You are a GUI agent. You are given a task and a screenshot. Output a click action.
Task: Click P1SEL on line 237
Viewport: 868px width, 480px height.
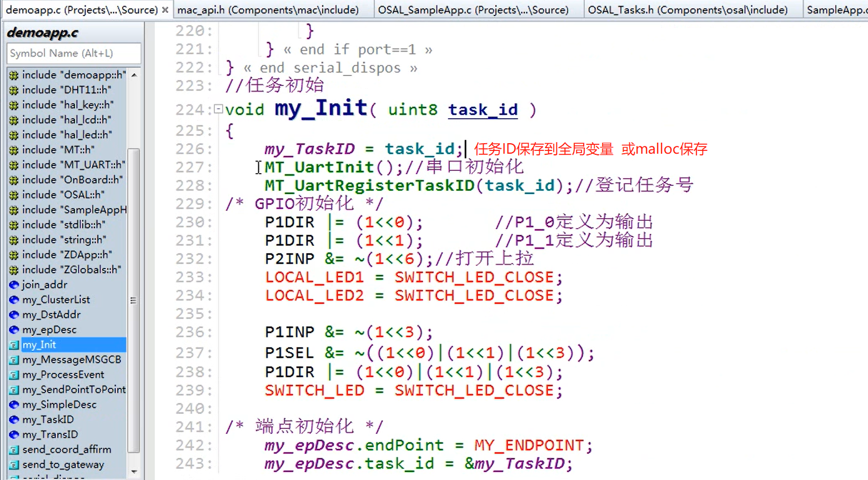coord(289,353)
